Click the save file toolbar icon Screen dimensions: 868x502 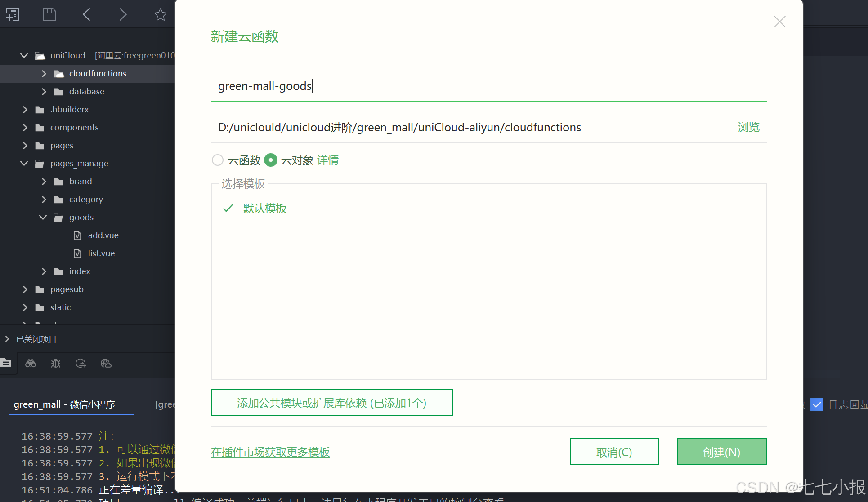coord(49,14)
